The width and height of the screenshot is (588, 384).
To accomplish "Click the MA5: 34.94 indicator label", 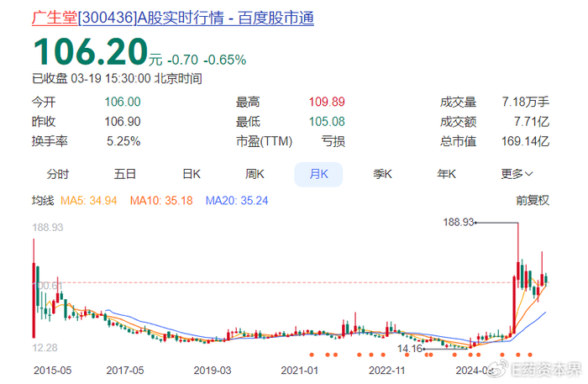I will [89, 201].
